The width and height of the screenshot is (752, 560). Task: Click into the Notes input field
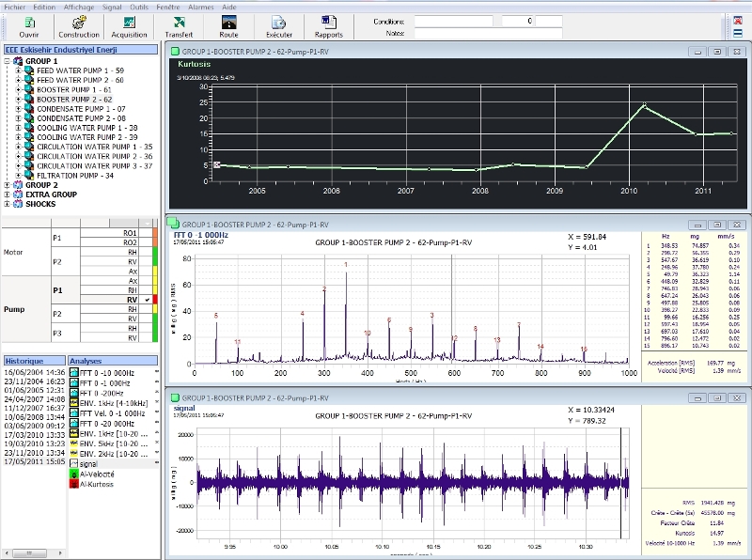[491, 34]
